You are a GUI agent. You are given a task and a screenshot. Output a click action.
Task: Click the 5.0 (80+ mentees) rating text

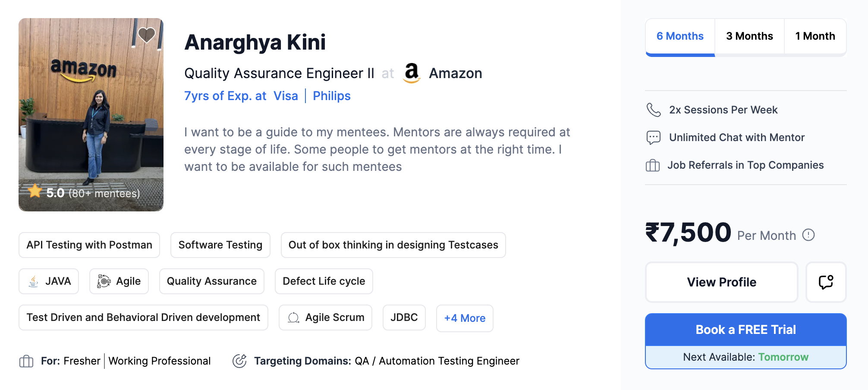tap(93, 193)
